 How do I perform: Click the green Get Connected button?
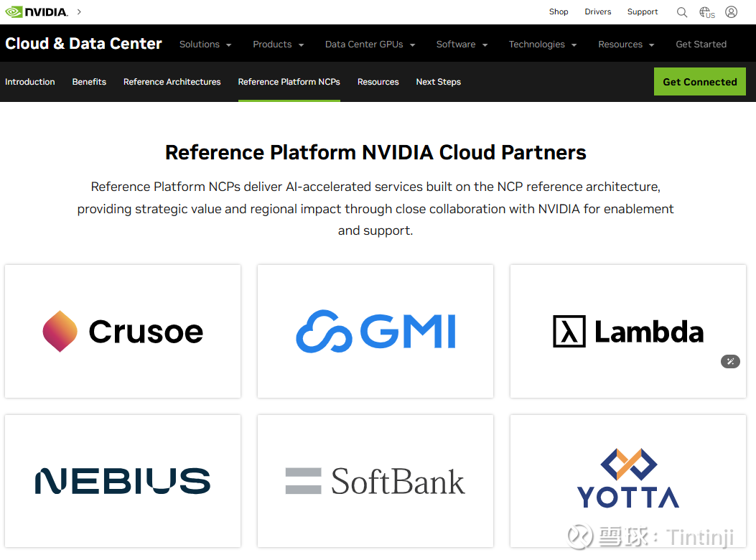699,82
